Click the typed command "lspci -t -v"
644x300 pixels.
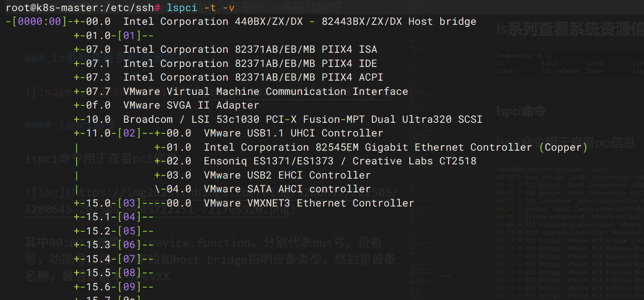coord(201,8)
